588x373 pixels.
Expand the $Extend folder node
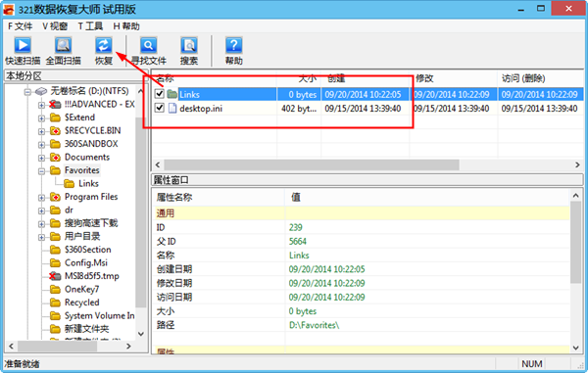(x=41, y=117)
